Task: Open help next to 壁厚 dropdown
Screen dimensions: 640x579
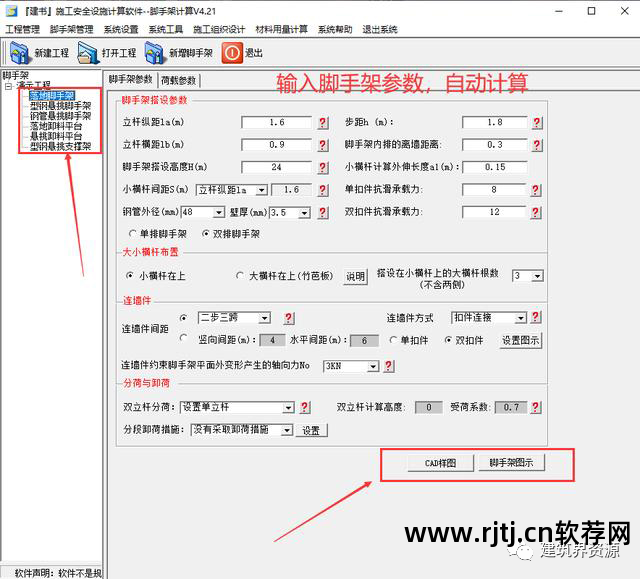Action: click(323, 212)
